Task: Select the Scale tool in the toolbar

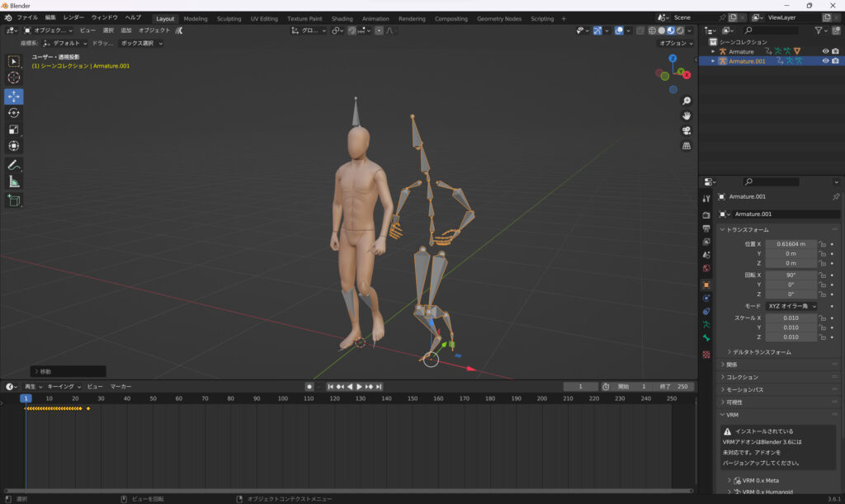Action: pos(14,130)
